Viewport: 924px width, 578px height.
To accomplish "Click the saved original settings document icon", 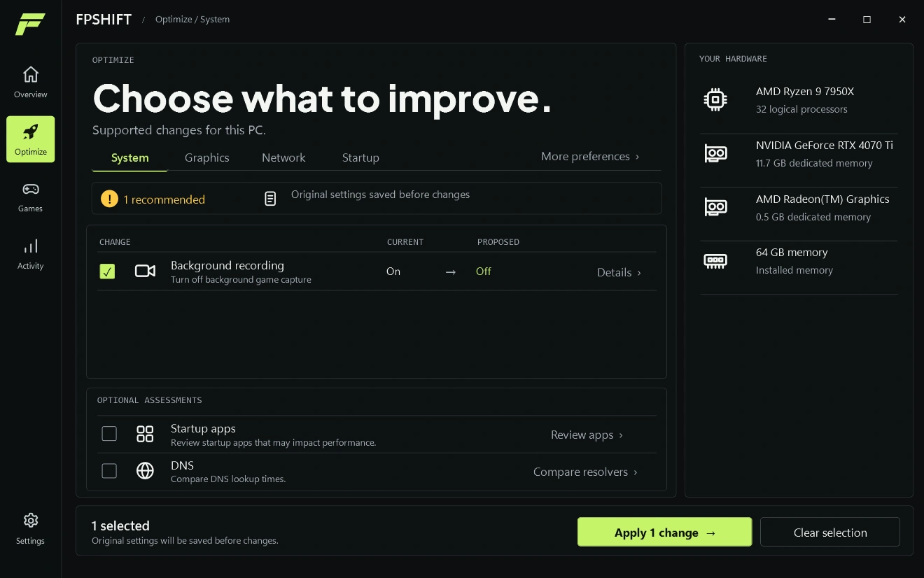I will 270,199.
